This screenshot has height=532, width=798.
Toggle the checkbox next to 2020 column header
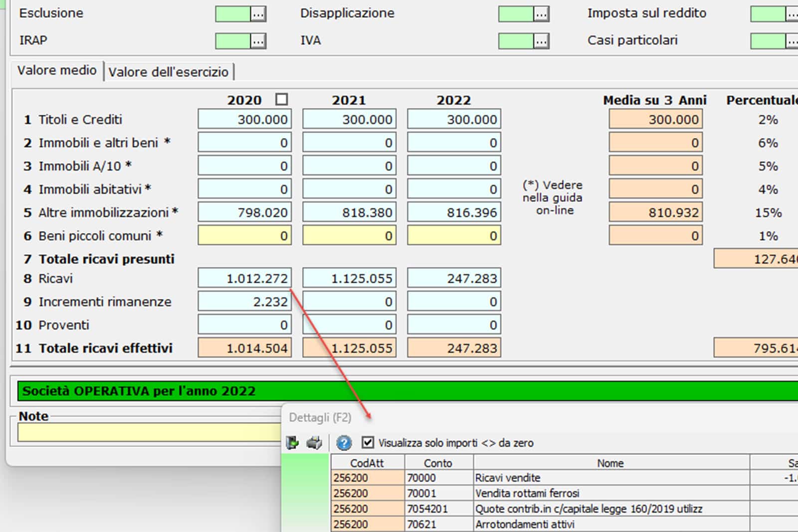coord(281,99)
